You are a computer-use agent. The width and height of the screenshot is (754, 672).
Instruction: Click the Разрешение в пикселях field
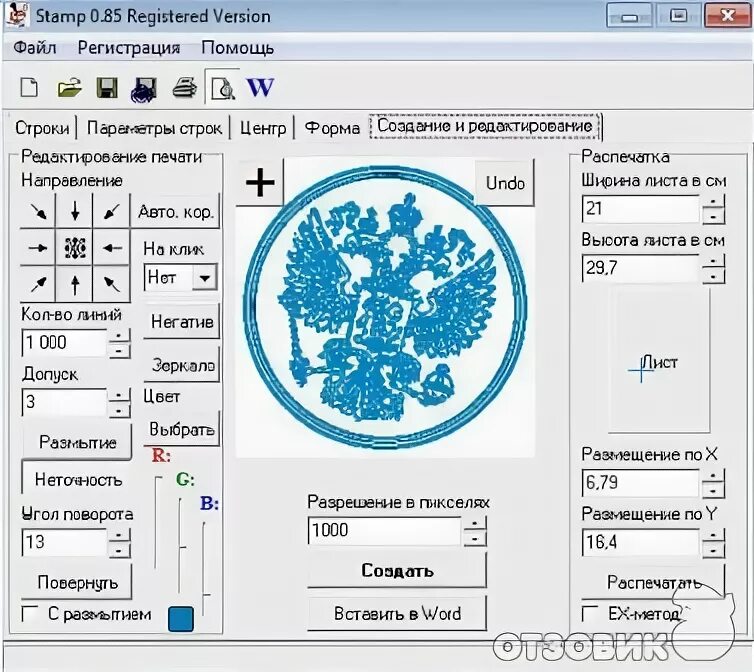[x=385, y=530]
